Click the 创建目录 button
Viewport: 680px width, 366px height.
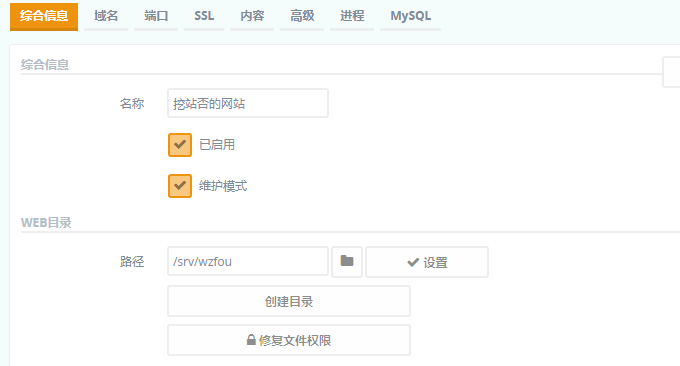[x=289, y=301]
